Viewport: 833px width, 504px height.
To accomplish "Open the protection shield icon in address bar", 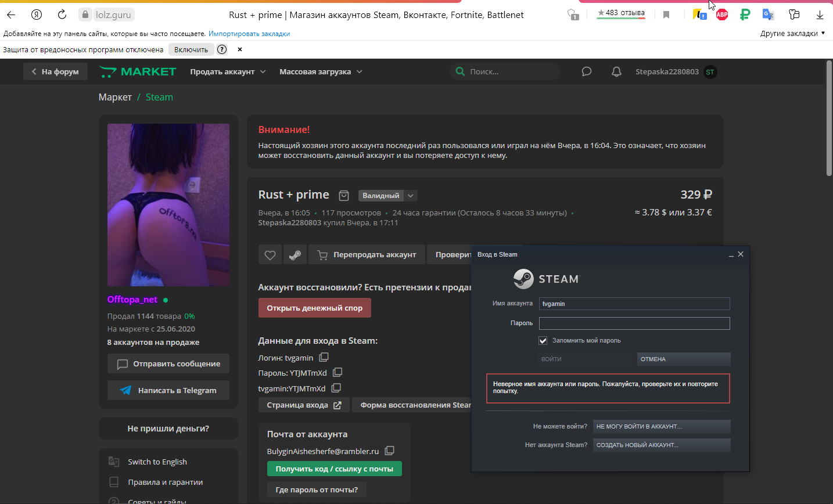I will (573, 15).
